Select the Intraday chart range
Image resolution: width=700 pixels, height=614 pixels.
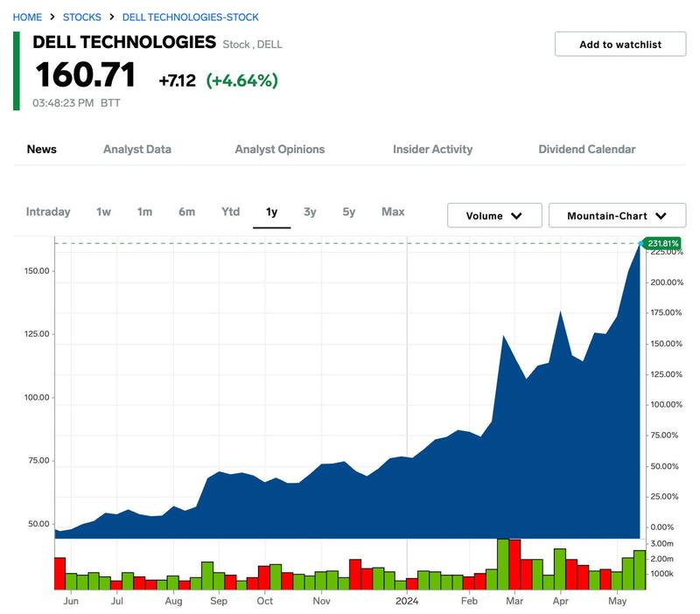(x=48, y=212)
